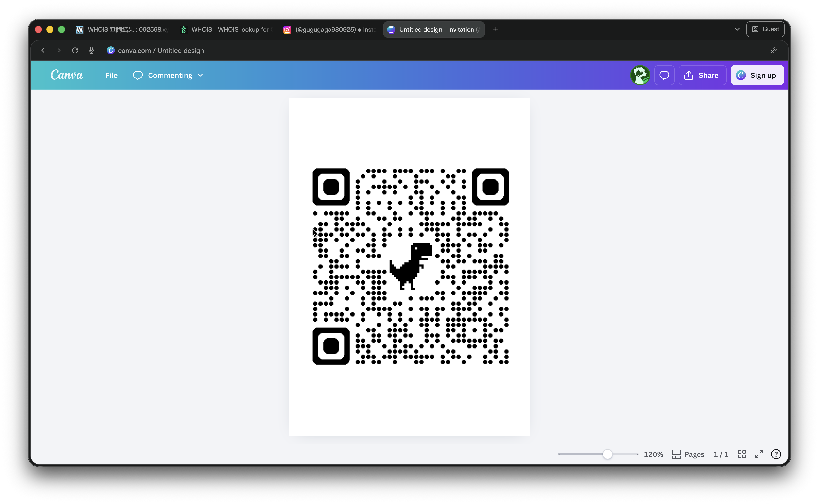The width and height of the screenshot is (819, 504).
Task: Expand the Commenting mode dropdown
Action: [168, 75]
